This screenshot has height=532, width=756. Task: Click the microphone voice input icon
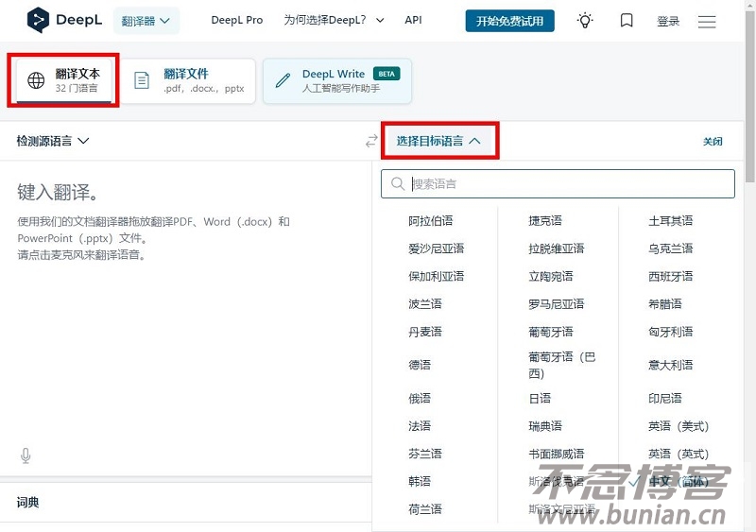point(26,455)
